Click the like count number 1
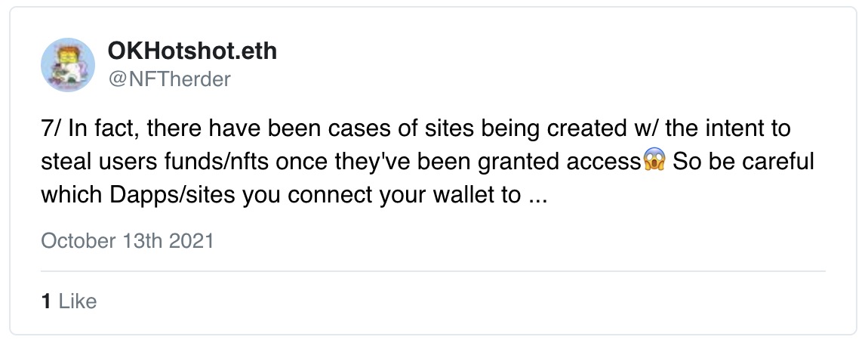Screen dimensions: 868x343 pyautogui.click(x=47, y=301)
